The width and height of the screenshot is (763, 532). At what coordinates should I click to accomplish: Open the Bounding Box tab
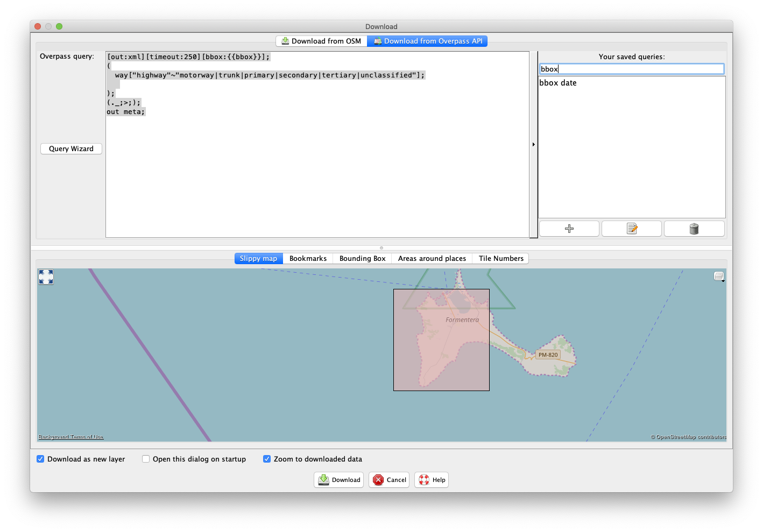[x=362, y=259]
